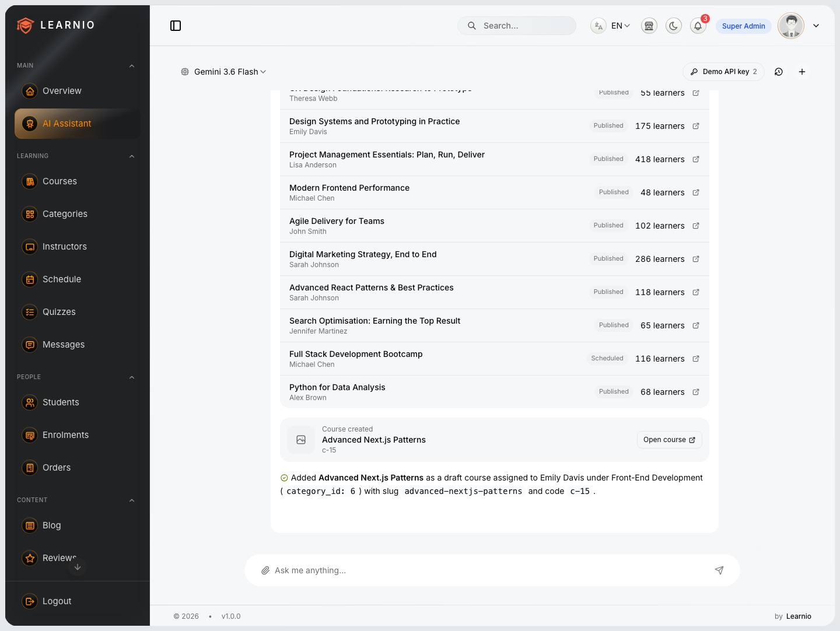Click the Demo API key button
This screenshot has height=631, width=840.
pos(723,72)
